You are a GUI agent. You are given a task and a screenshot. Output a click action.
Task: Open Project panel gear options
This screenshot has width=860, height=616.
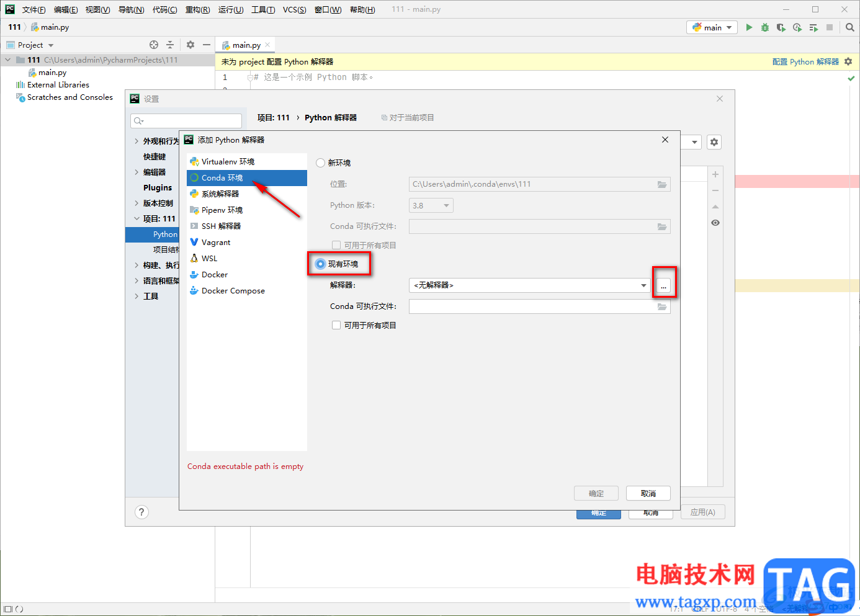190,45
